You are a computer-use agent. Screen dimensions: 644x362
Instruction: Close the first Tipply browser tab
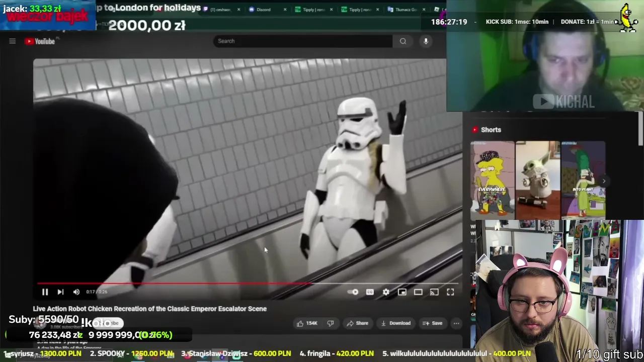331,10
